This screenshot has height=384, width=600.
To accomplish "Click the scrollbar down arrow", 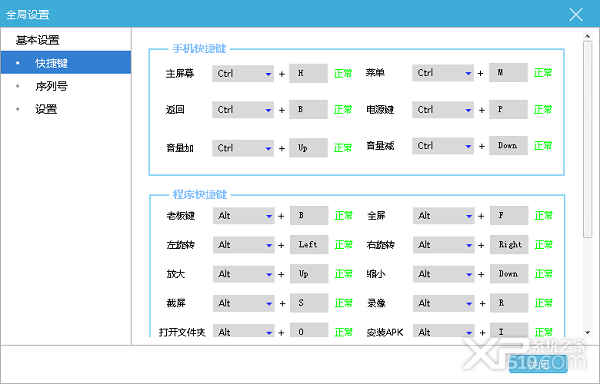I will coord(587,333).
